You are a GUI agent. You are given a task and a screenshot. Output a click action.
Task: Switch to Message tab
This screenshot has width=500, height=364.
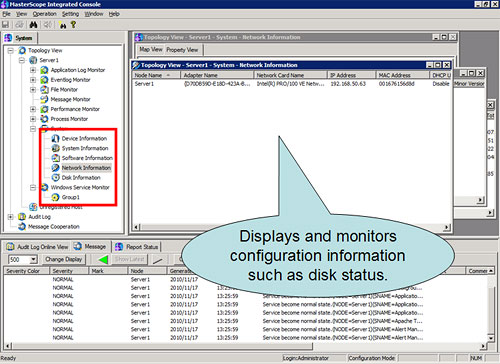(90, 247)
